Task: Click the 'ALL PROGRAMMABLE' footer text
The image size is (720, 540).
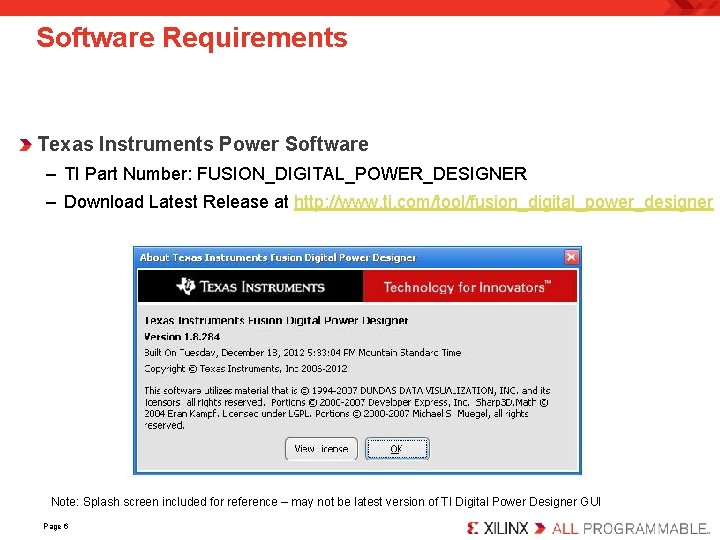Action: coord(631,529)
